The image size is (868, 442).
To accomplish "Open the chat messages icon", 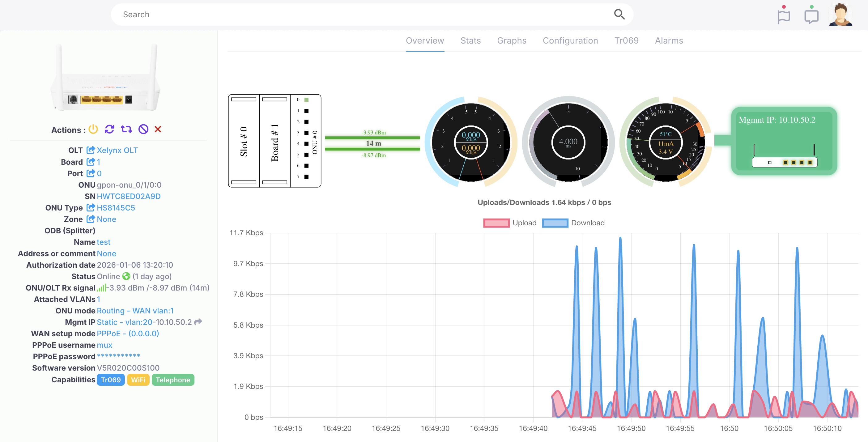I will [x=811, y=16].
